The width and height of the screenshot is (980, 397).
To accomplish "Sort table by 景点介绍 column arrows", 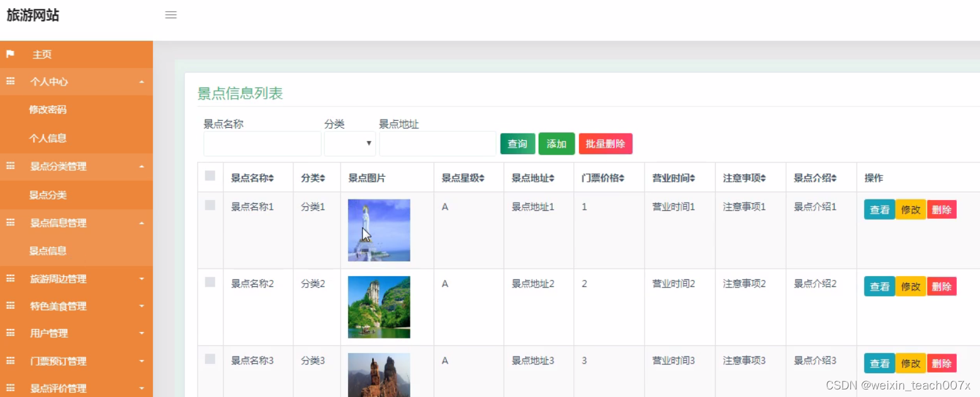I will pyautogui.click(x=834, y=179).
